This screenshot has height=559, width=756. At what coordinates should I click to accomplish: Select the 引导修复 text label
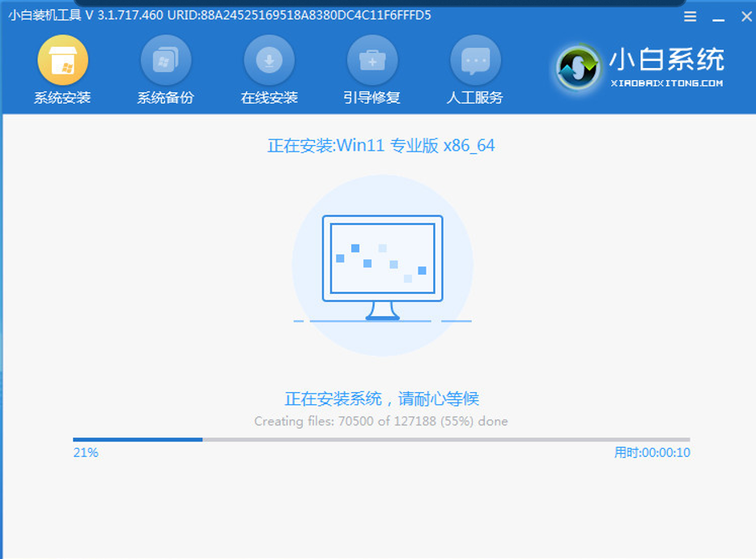[x=372, y=98]
